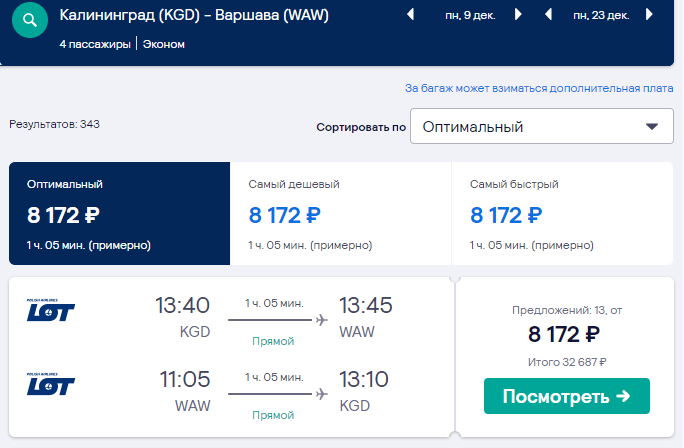This screenshot has width=684, height=448.
Task: Click the return date пн, 23 дек.
Action: 601,16
